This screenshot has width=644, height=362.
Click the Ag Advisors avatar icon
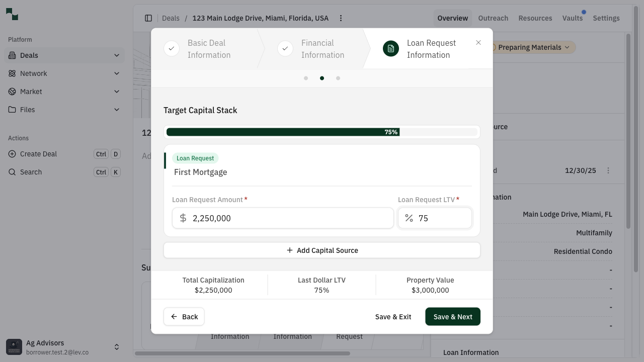pyautogui.click(x=14, y=347)
